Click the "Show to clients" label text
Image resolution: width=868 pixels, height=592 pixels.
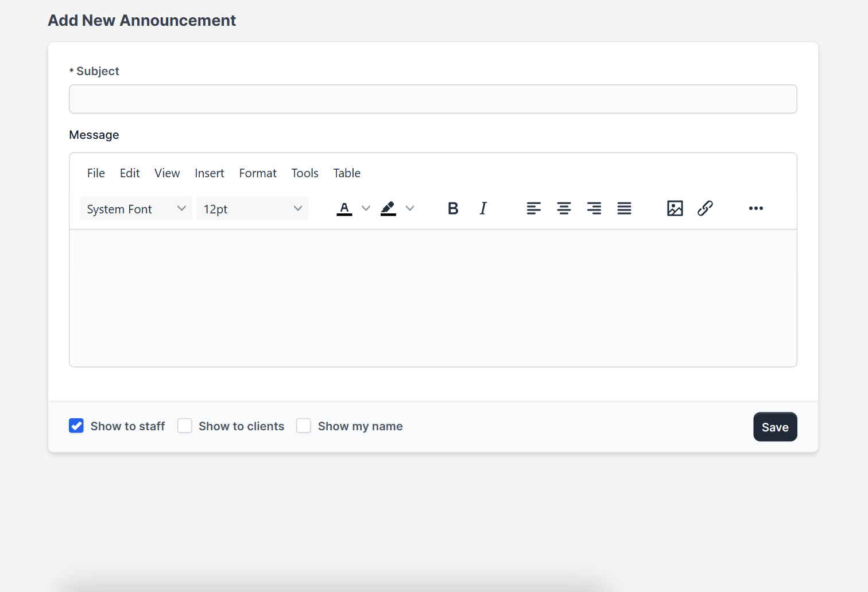(241, 426)
